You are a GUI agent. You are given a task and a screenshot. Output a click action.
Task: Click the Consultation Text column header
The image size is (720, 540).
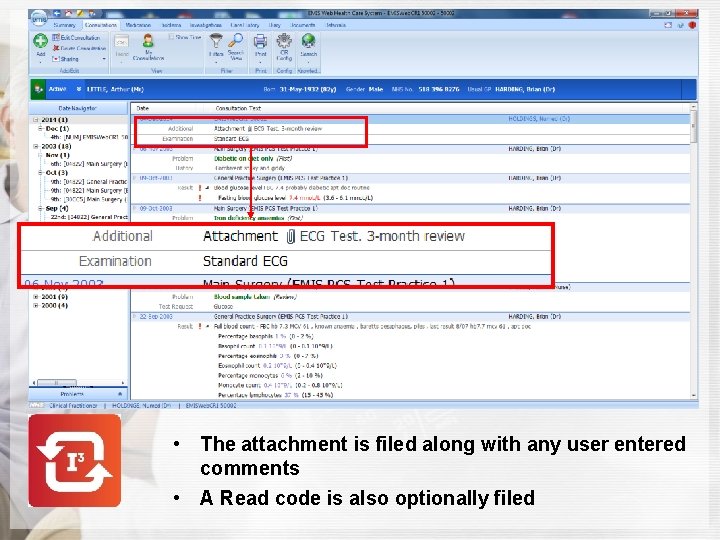coord(238,108)
